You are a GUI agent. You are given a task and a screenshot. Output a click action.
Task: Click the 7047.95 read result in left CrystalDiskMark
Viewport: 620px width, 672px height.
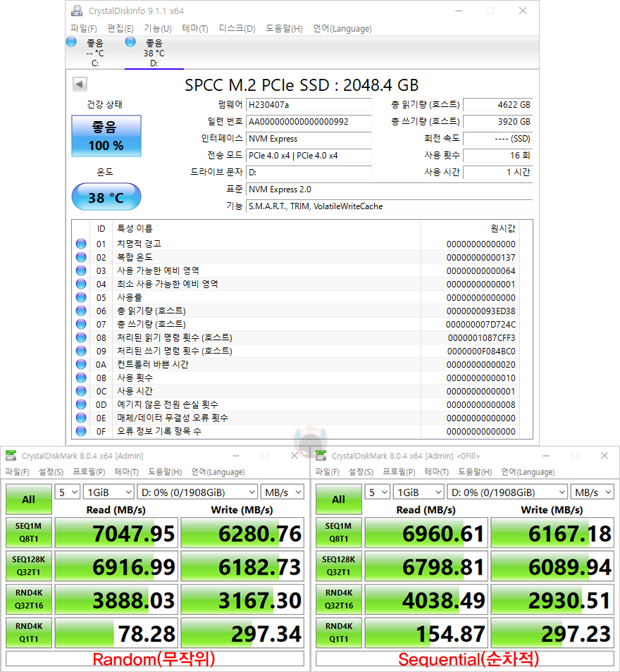tap(117, 533)
